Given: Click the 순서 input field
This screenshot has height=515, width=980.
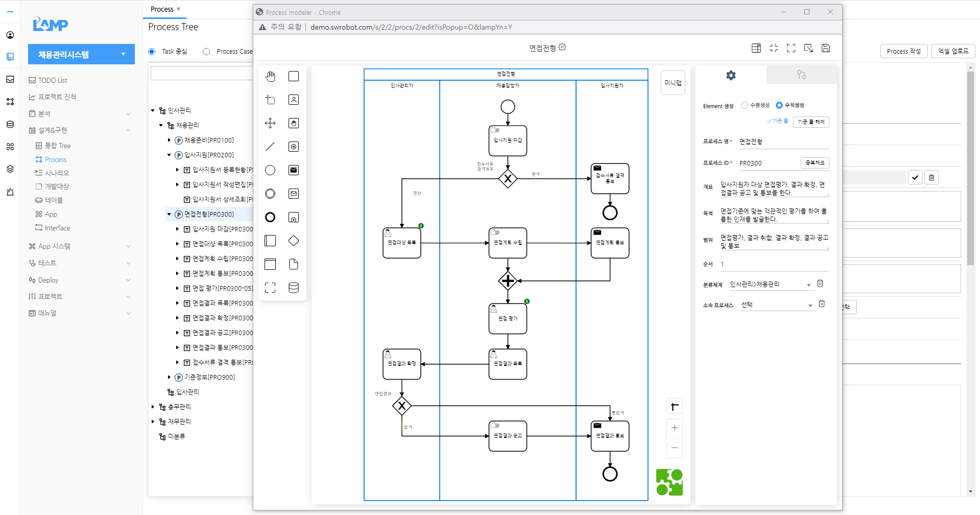Looking at the screenshot, I should 774,265.
